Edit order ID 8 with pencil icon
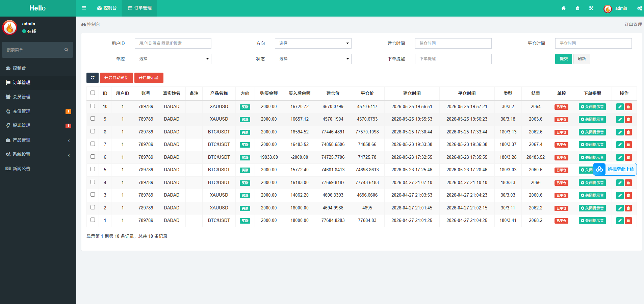The height and width of the screenshot is (304, 644). (x=620, y=132)
